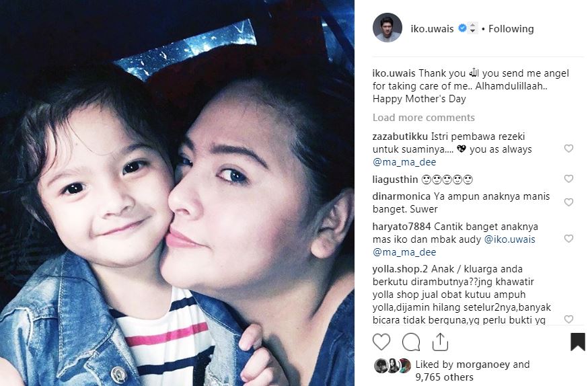Like haryato7884's comment heart

(569, 239)
